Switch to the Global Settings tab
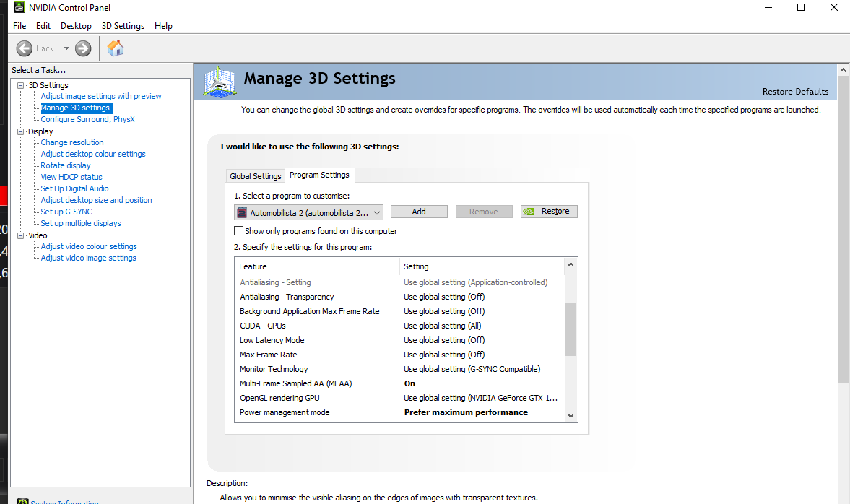The height and width of the screenshot is (504, 850). (256, 176)
